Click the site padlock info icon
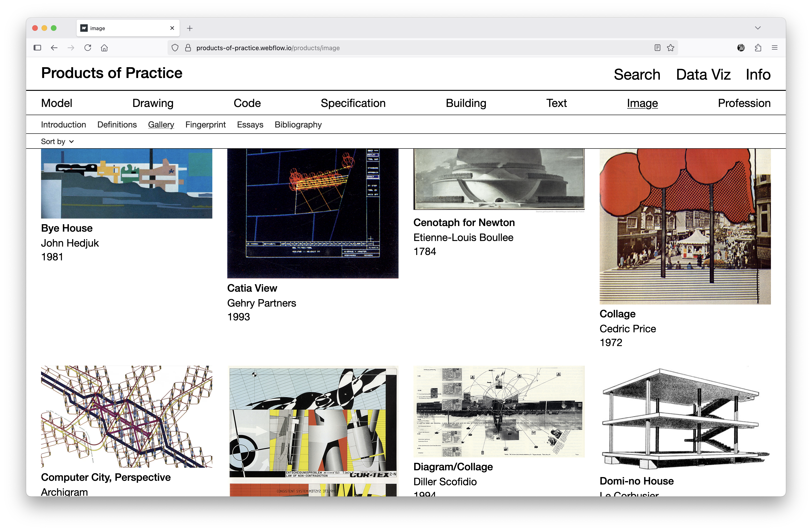Screen dimensions: 812x531 (188, 48)
